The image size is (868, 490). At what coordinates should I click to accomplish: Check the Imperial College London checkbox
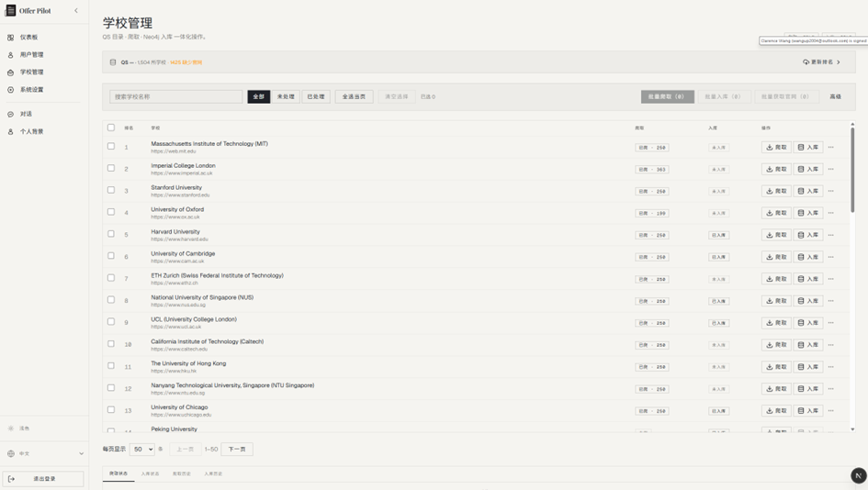tap(111, 168)
